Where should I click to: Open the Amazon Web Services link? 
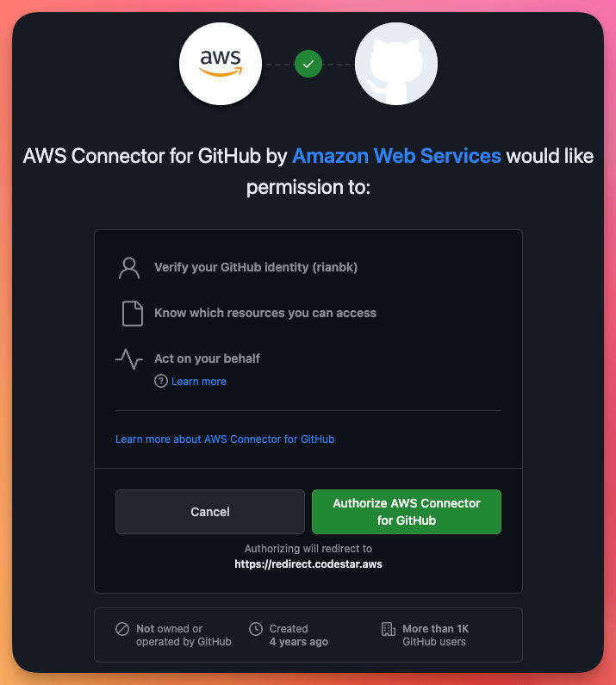[396, 156]
